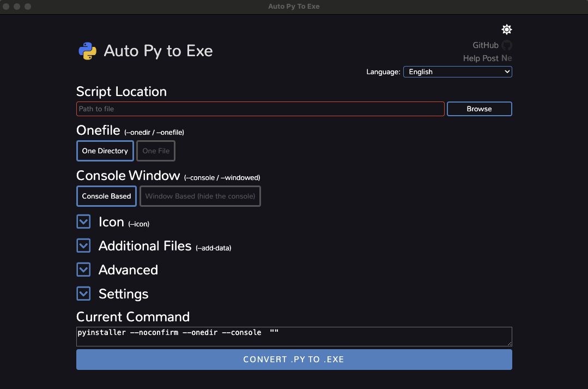Expand the Icon section chevron
The height and width of the screenshot is (389, 588).
[x=83, y=222]
